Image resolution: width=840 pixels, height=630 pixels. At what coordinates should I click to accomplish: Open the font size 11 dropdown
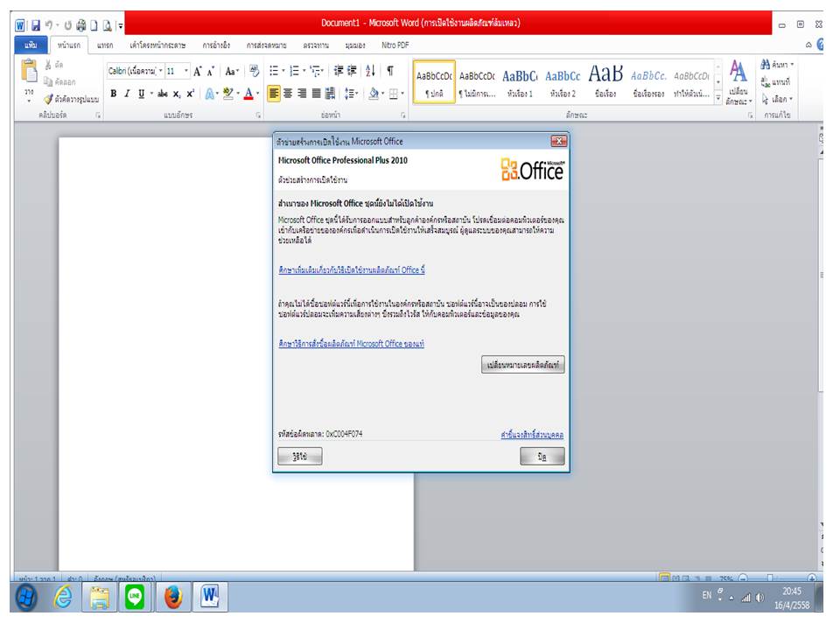[x=185, y=71]
